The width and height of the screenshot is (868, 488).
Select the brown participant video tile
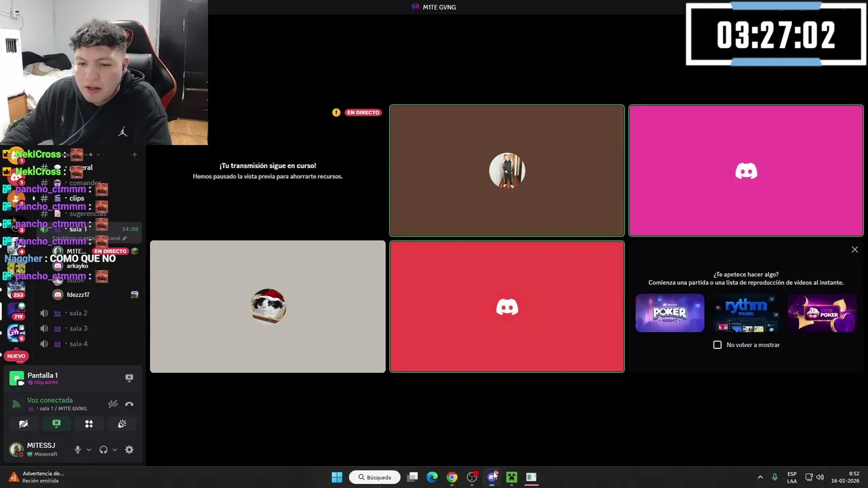(x=507, y=170)
